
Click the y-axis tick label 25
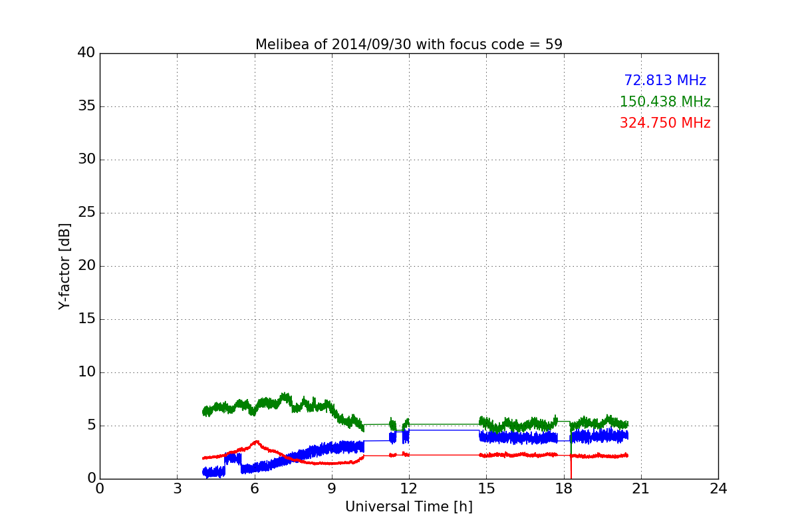pos(86,213)
